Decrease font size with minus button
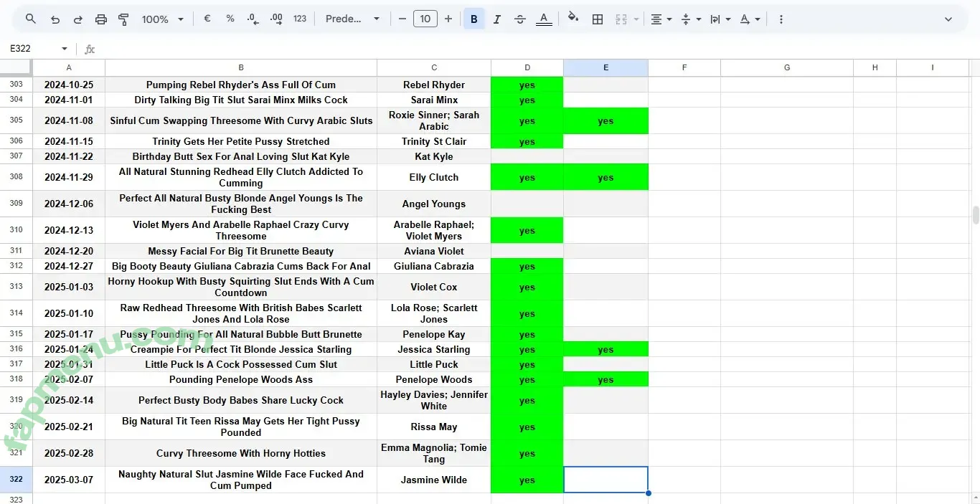The image size is (980, 504). tap(402, 19)
